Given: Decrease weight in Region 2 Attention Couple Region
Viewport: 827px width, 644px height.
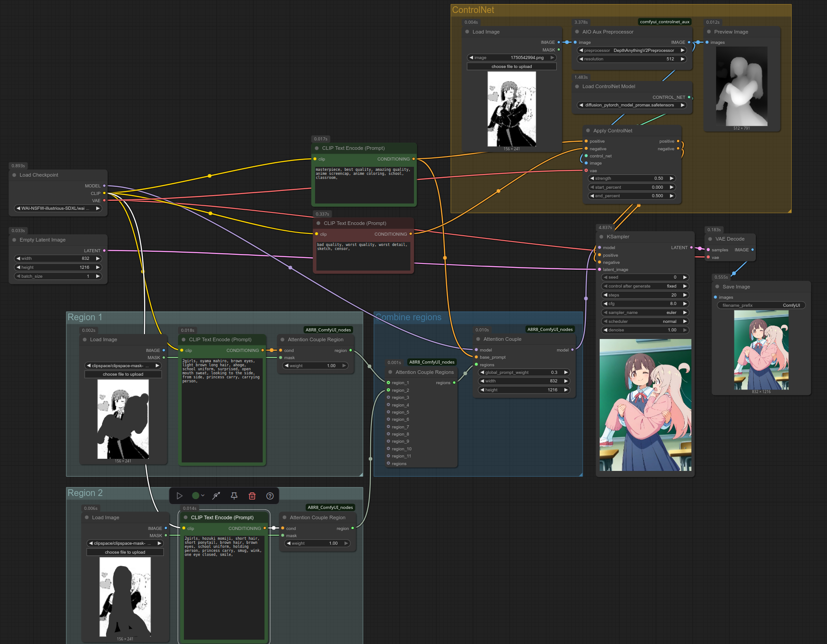Looking at the screenshot, I should click(289, 543).
